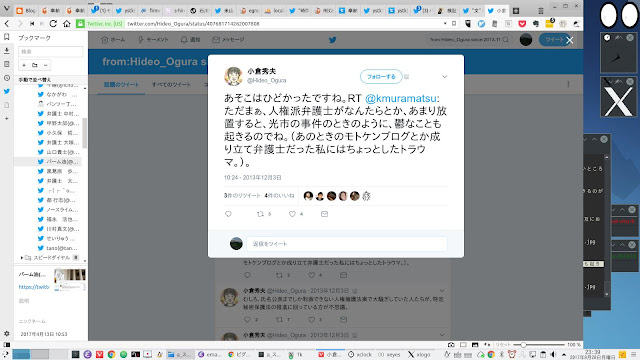This screenshot has height=360, width=640.
Task: Reply to the tweet in overlay
Action: pyautogui.click(x=228, y=214)
